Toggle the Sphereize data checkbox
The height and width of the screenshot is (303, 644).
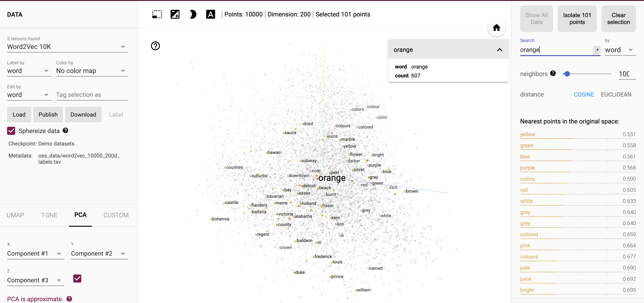pyautogui.click(x=11, y=131)
